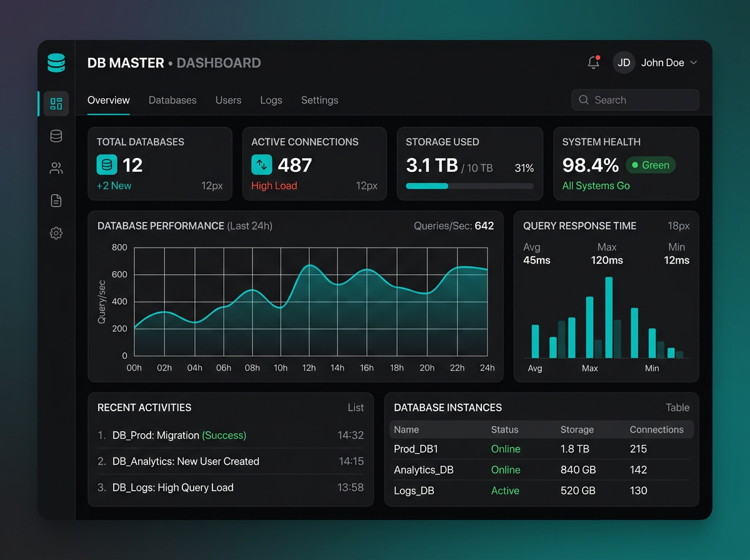Image resolution: width=750 pixels, height=560 pixels.
Task: Open the users icon in sidebar
Action: [56, 168]
